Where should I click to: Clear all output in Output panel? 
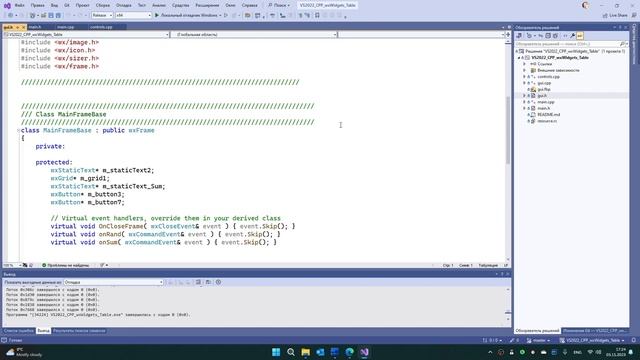pyautogui.click(x=198, y=282)
